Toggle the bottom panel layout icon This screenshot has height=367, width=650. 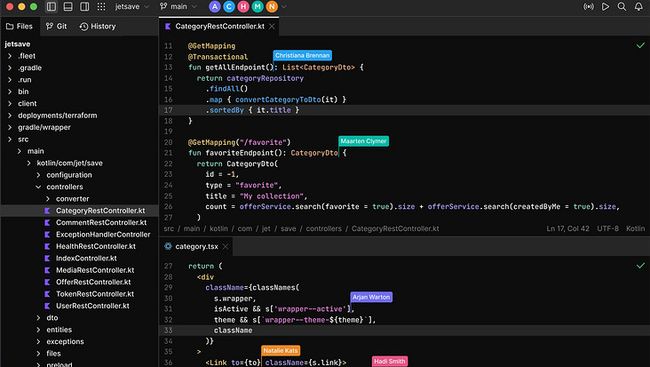coord(68,7)
